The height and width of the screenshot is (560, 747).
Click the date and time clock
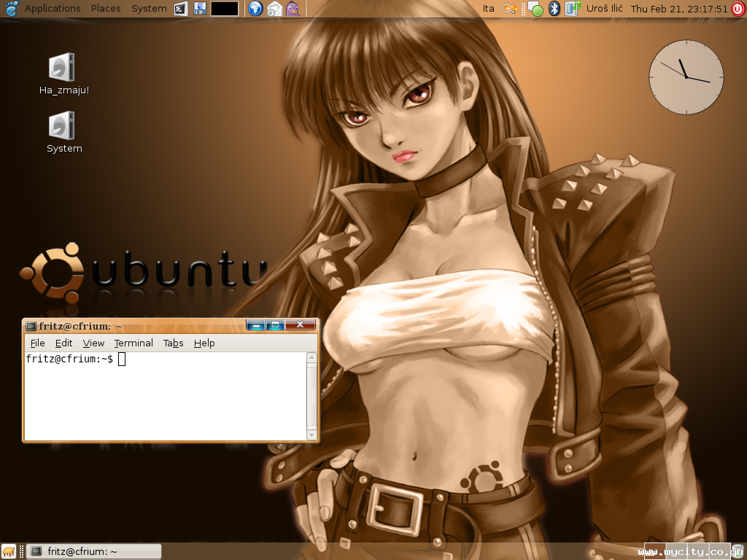coord(679,9)
